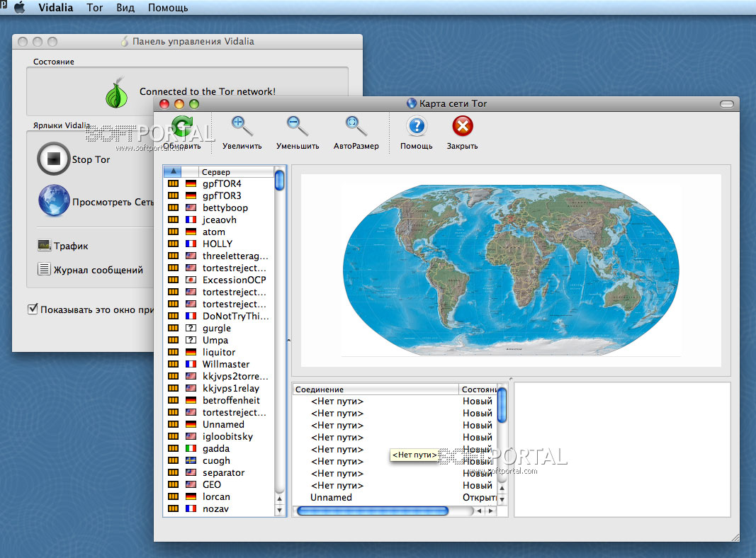Image resolution: width=756 pixels, height=558 pixels.
Task: Click the sort arrow column header in server list
Action: (x=173, y=171)
